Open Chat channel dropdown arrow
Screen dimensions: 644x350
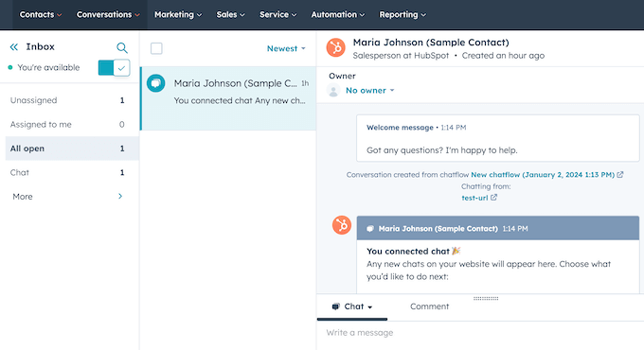[x=370, y=306]
